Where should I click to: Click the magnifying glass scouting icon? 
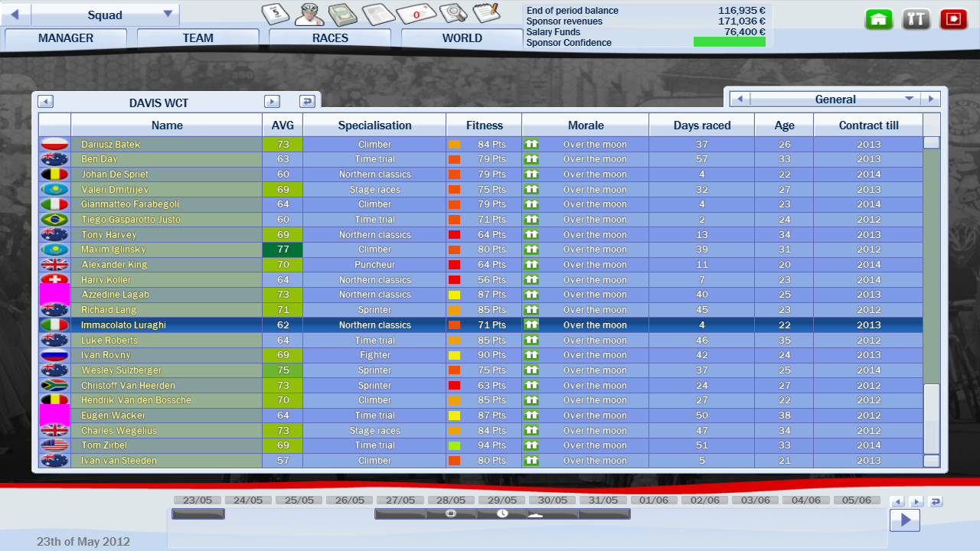453,14
